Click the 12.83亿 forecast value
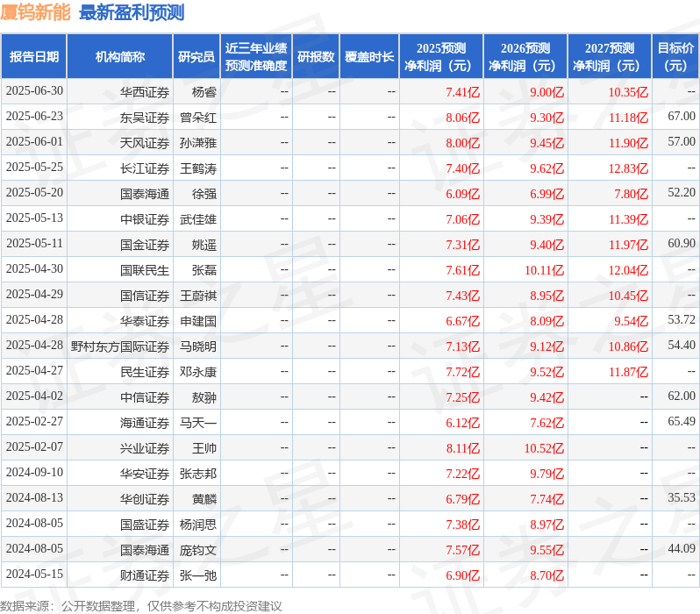The width and height of the screenshot is (700, 614). point(628,168)
